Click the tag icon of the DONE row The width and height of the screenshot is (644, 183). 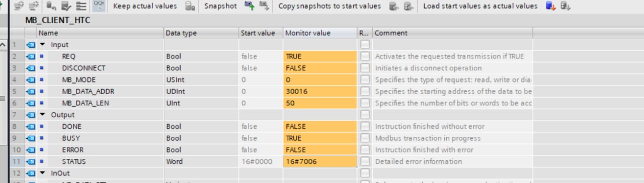click(x=30, y=126)
